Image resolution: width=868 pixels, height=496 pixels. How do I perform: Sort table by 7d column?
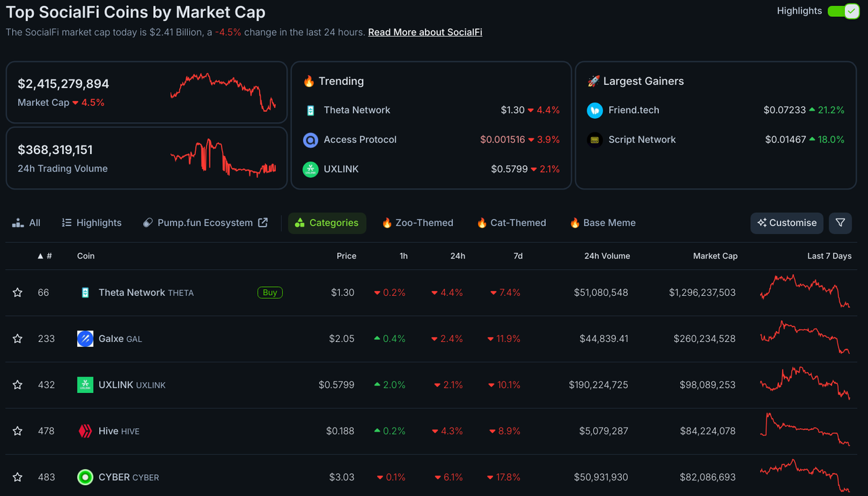517,256
